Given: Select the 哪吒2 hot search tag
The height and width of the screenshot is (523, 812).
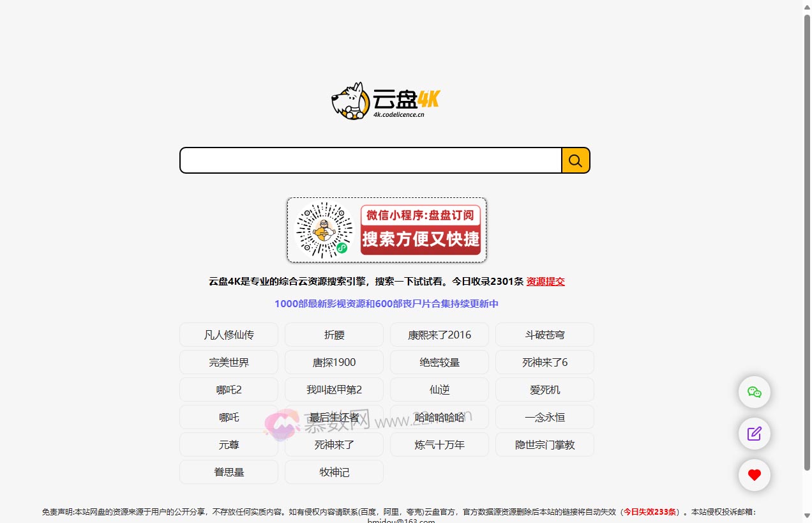Looking at the screenshot, I should click(x=229, y=390).
